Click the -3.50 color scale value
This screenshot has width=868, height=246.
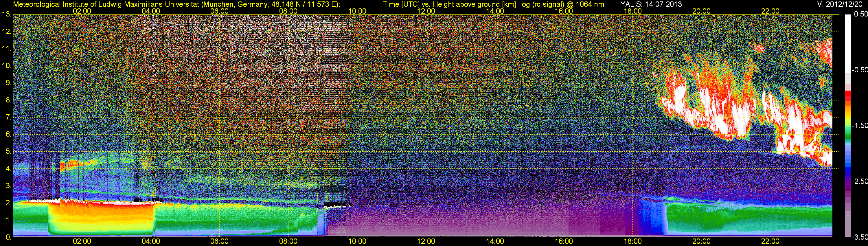860,237
